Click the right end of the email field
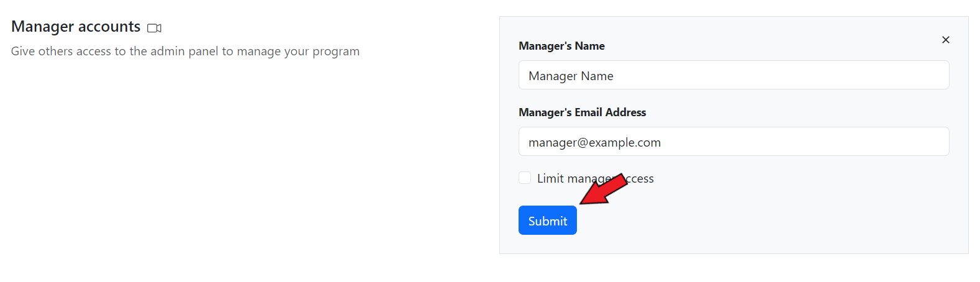 coord(932,142)
